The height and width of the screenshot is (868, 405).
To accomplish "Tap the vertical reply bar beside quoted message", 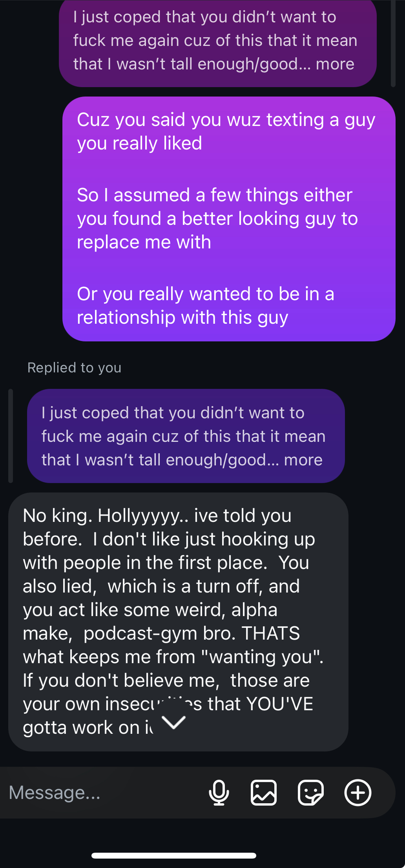I will pyautogui.click(x=11, y=436).
